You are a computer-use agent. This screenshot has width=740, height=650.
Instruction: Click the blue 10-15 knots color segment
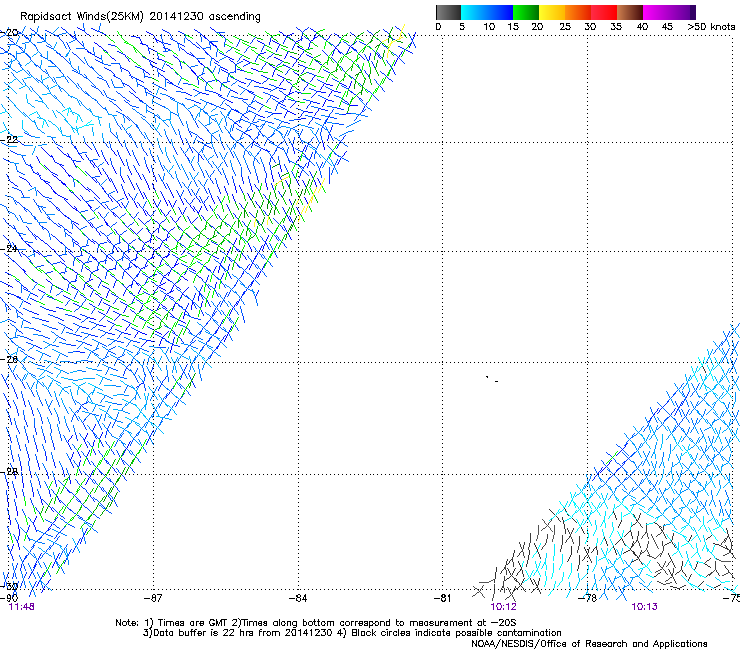500,12
